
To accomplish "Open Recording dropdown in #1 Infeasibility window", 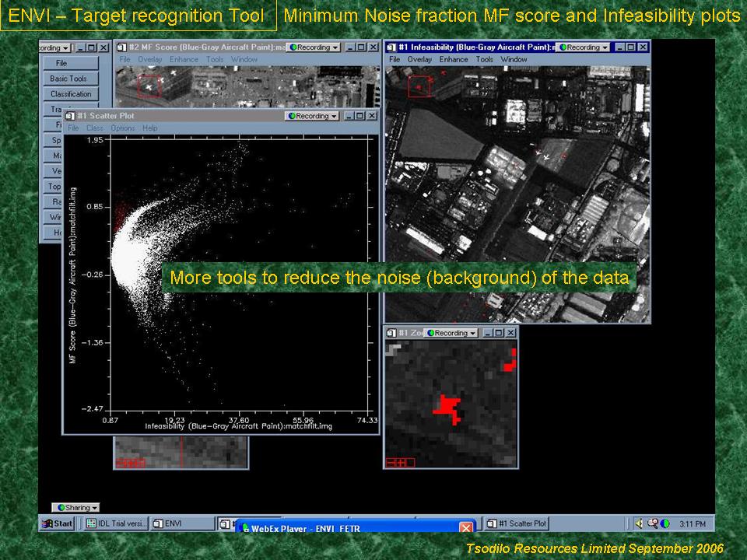I will tap(584, 47).
